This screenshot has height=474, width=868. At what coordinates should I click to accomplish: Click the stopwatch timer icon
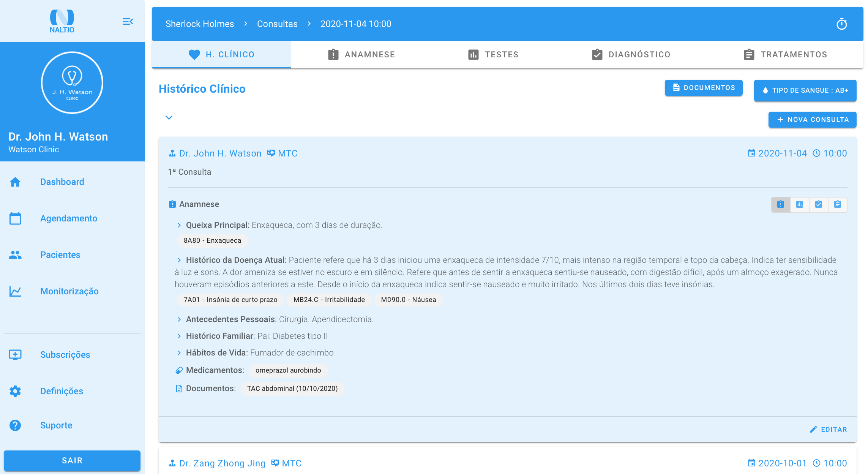coord(841,24)
